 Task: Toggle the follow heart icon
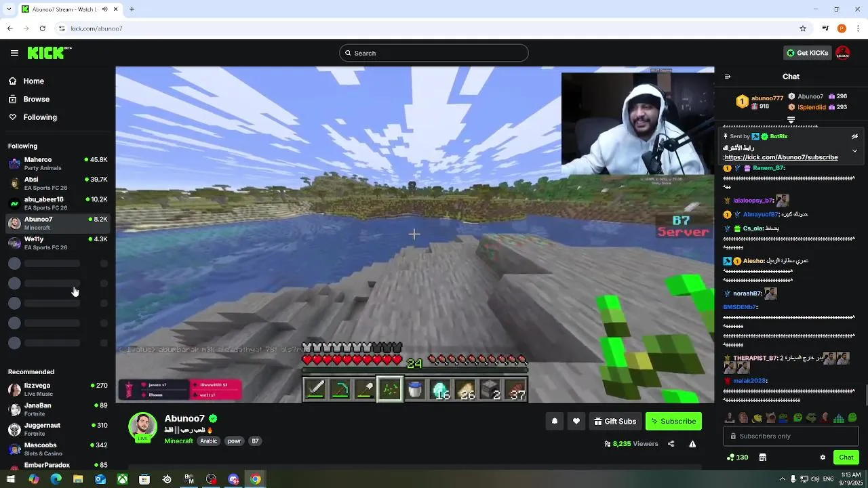click(x=576, y=421)
